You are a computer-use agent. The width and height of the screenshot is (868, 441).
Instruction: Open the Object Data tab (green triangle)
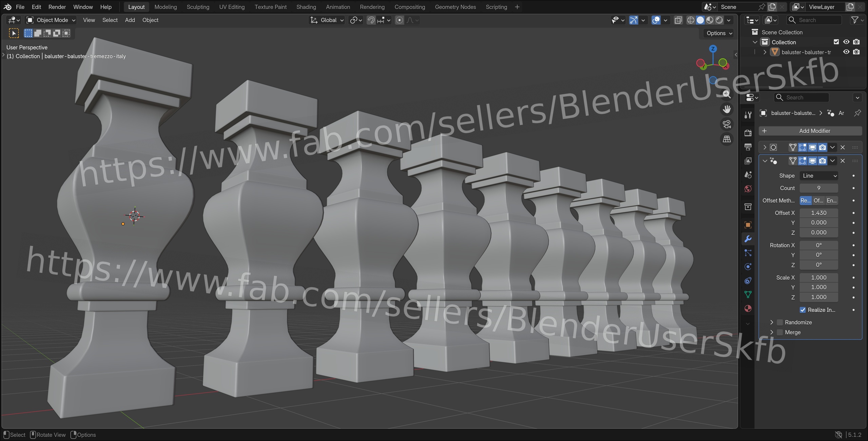pos(748,294)
